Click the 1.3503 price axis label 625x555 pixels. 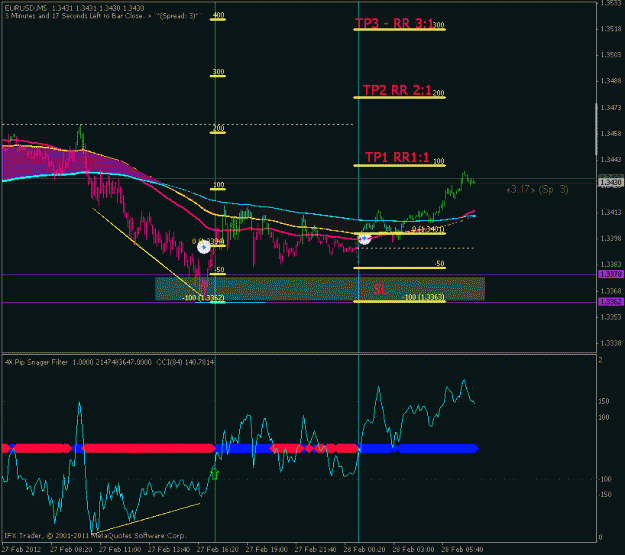[x=611, y=55]
